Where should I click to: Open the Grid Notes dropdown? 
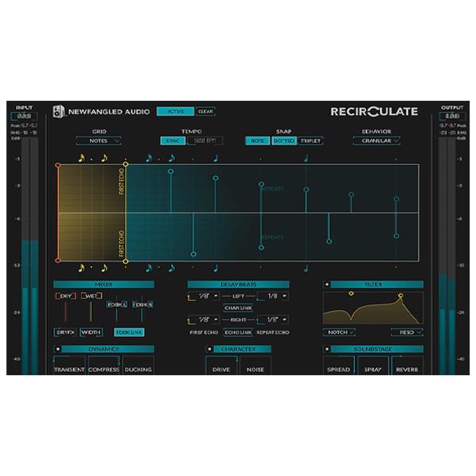tap(99, 141)
